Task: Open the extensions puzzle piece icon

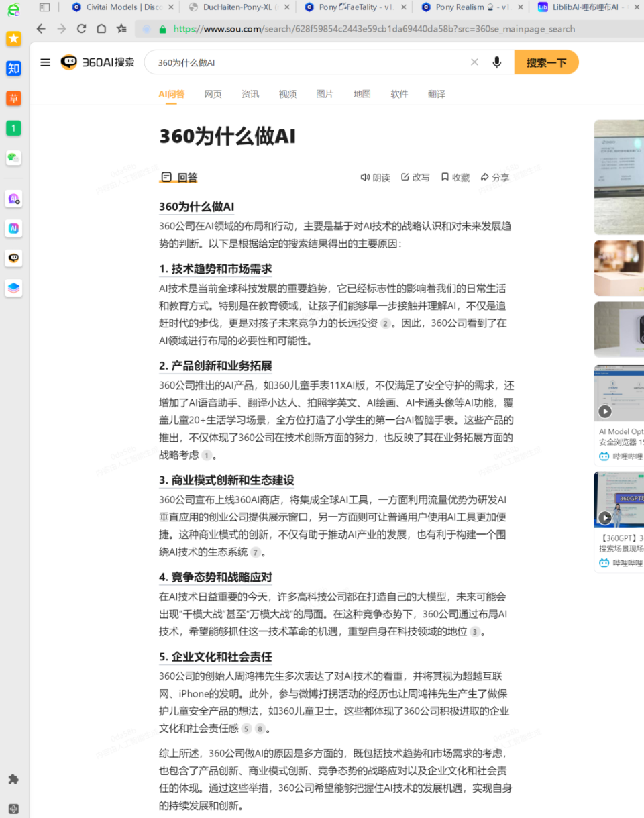Action: tap(13, 779)
